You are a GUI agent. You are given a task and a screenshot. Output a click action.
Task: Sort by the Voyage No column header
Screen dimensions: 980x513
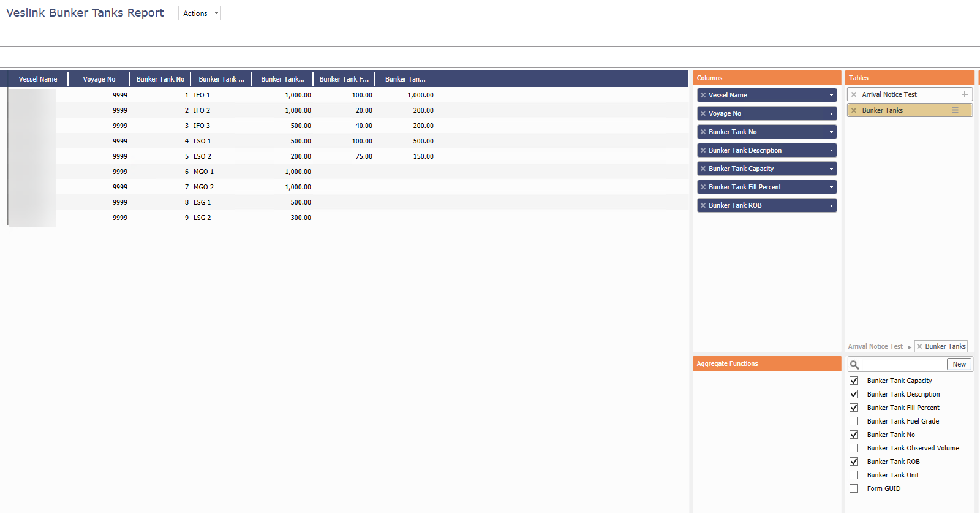99,79
